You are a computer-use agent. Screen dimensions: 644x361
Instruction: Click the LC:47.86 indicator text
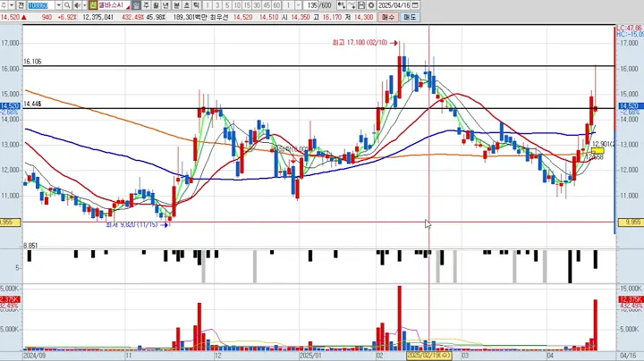coord(630,29)
